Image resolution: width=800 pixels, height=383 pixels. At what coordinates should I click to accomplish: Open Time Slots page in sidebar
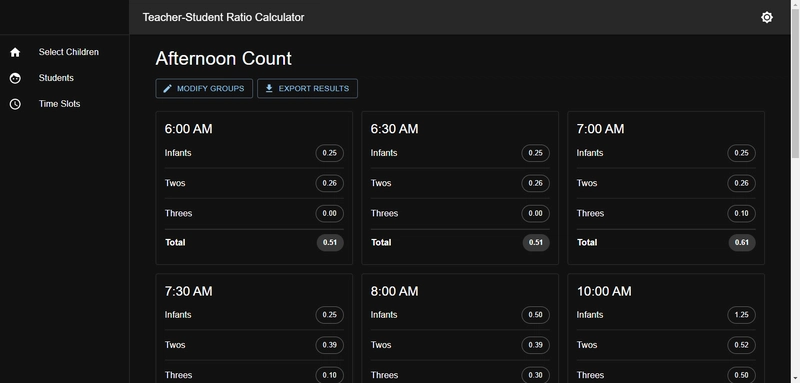[x=64, y=104]
